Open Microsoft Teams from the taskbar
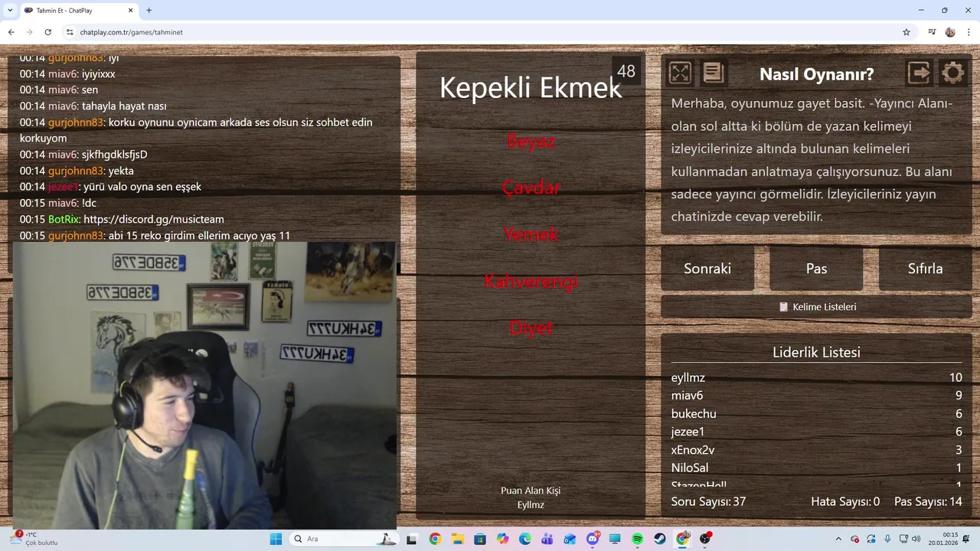This screenshot has width=980, height=551. 547,539
